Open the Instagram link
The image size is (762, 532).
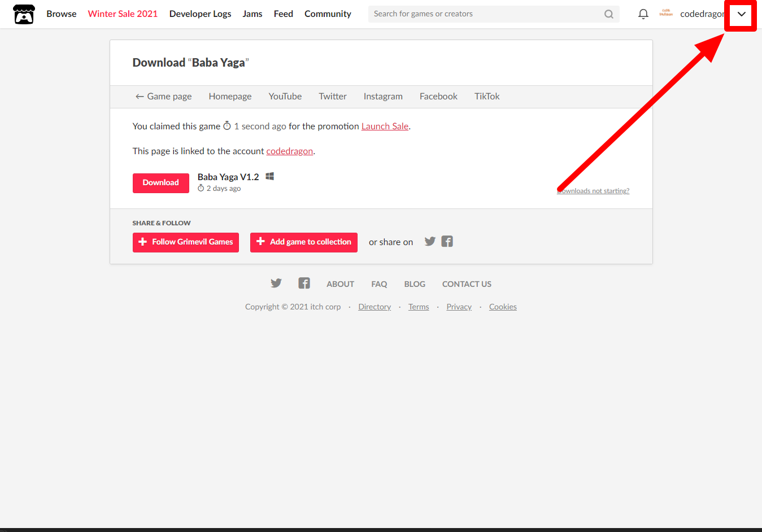[x=383, y=97]
